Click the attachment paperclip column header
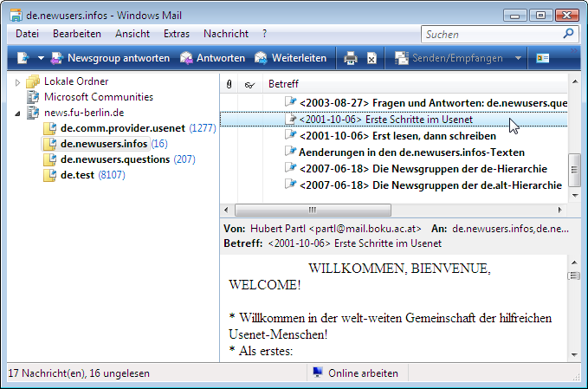This screenshot has height=389, width=588. (x=229, y=84)
